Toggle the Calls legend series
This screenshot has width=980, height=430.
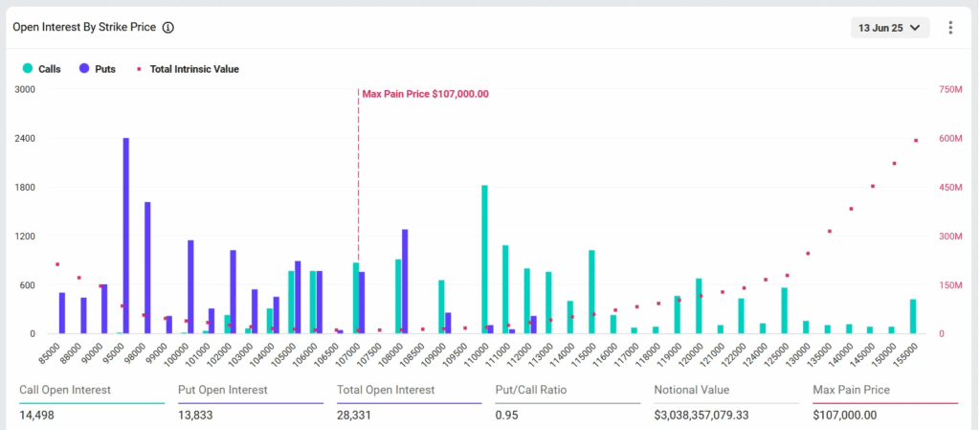pos(42,69)
